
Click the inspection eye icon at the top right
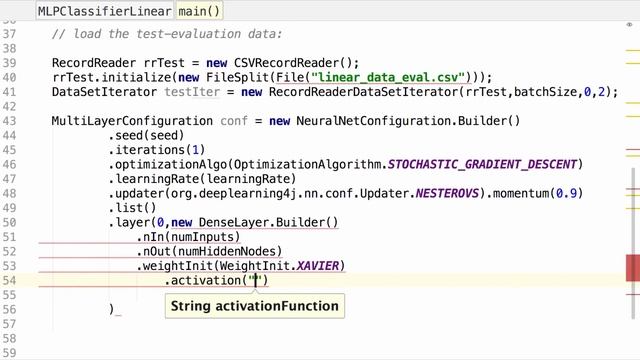[x=629, y=25]
